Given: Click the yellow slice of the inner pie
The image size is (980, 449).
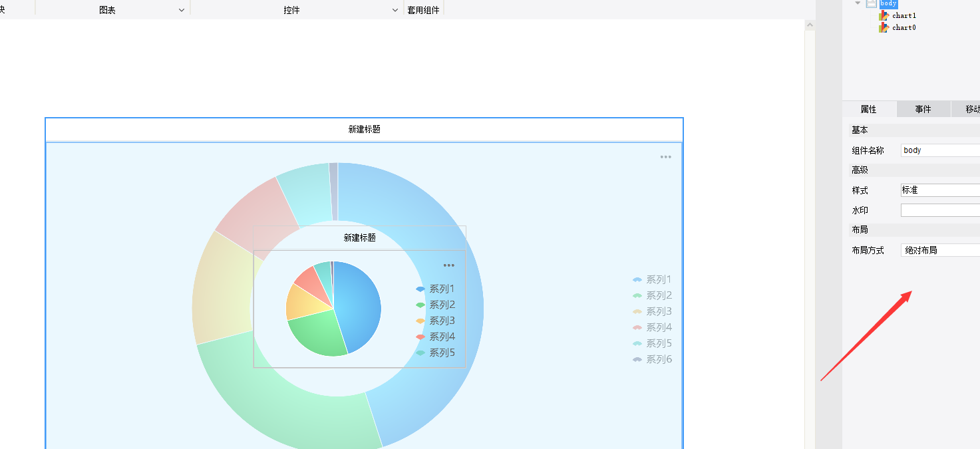Looking at the screenshot, I should coord(299,303).
